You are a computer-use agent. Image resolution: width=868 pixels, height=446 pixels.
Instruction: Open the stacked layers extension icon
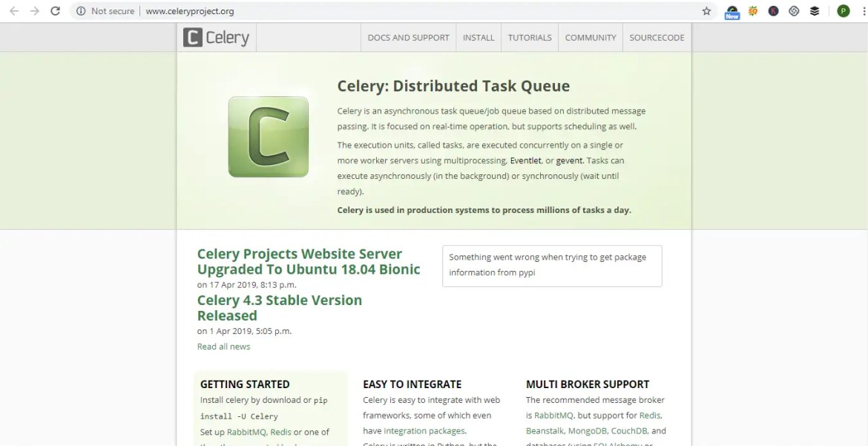tap(815, 11)
